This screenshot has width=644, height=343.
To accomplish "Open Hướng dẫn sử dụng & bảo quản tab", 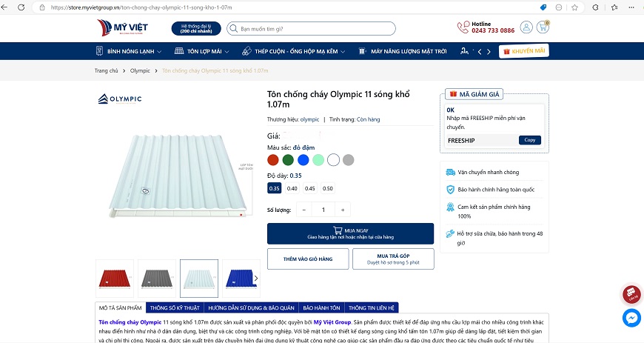I will pyautogui.click(x=251, y=307).
